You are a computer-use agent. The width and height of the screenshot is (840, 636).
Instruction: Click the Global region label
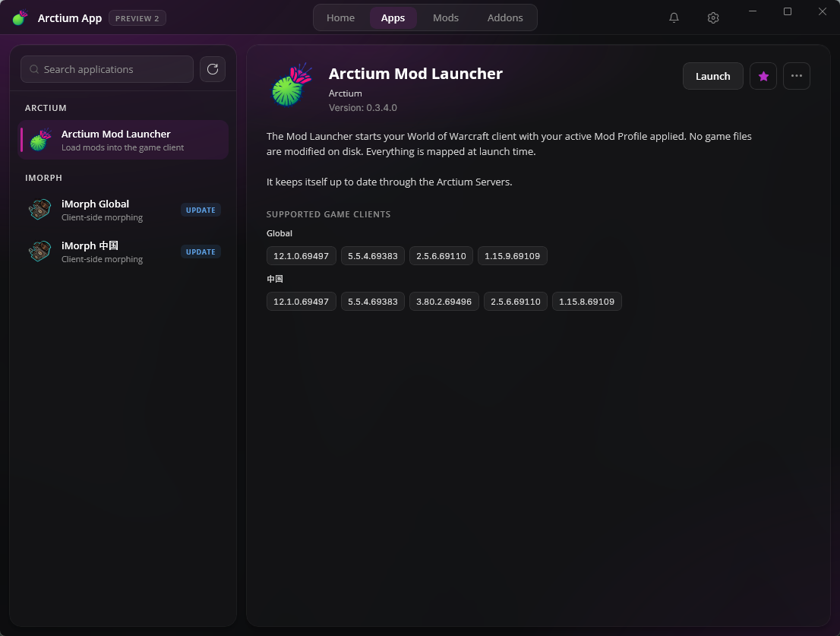[279, 233]
